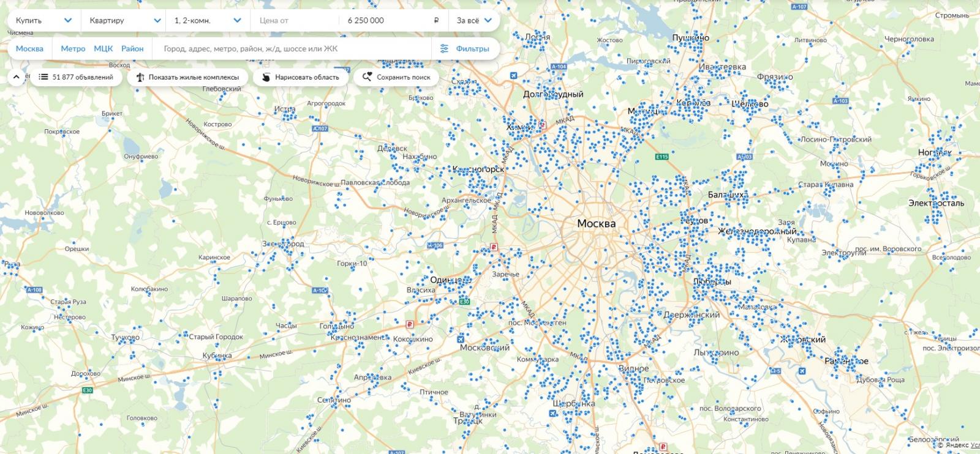Click the Москва city label on the map

point(597,223)
